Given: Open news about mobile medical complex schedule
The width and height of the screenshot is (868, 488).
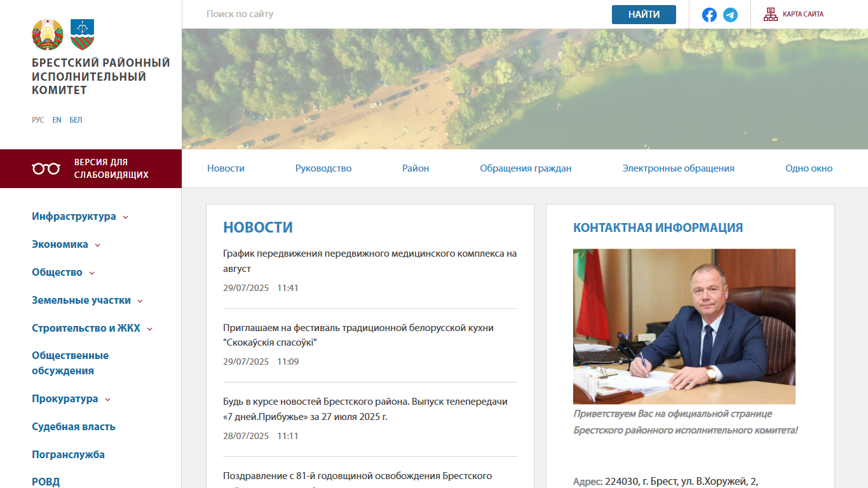Looking at the screenshot, I should (370, 261).
